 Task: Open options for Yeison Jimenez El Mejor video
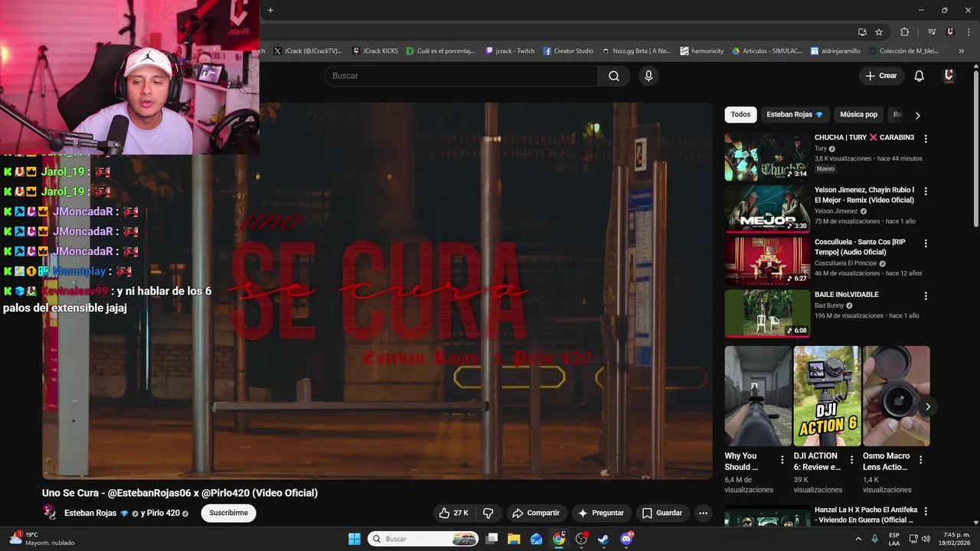pos(926,191)
